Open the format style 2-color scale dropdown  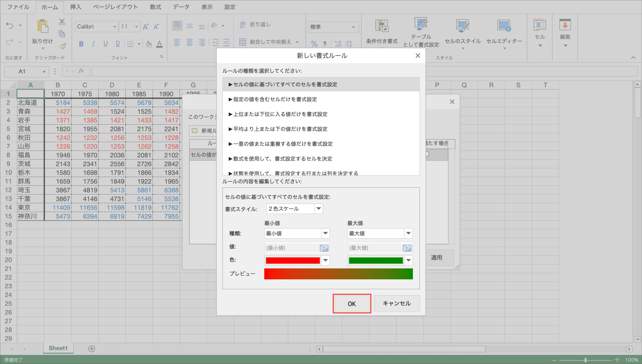coord(319,208)
